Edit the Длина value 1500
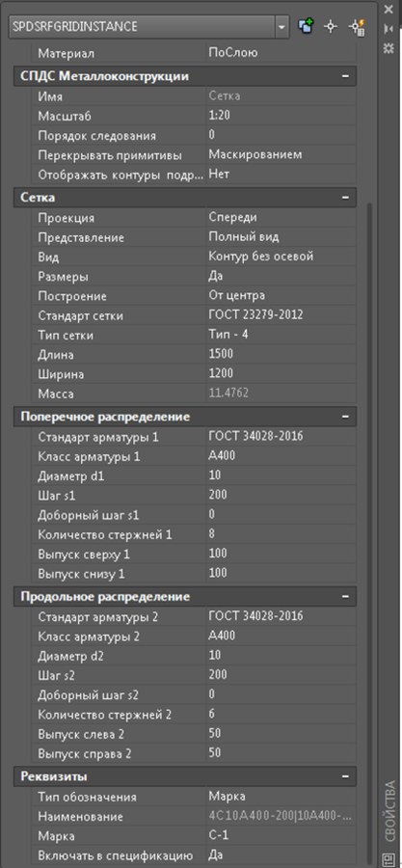Image resolution: width=402 pixels, height=868 pixels. pyautogui.click(x=281, y=354)
